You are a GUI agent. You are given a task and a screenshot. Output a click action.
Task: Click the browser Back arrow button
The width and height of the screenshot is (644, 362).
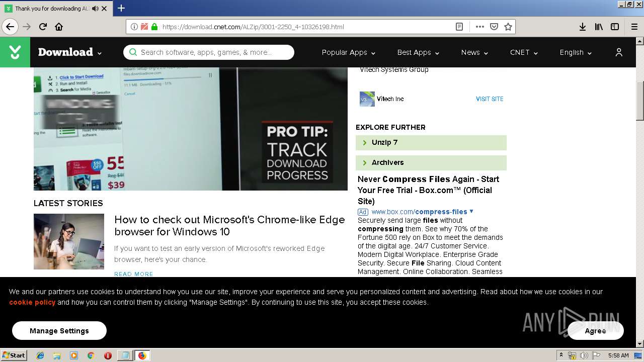[x=10, y=27]
